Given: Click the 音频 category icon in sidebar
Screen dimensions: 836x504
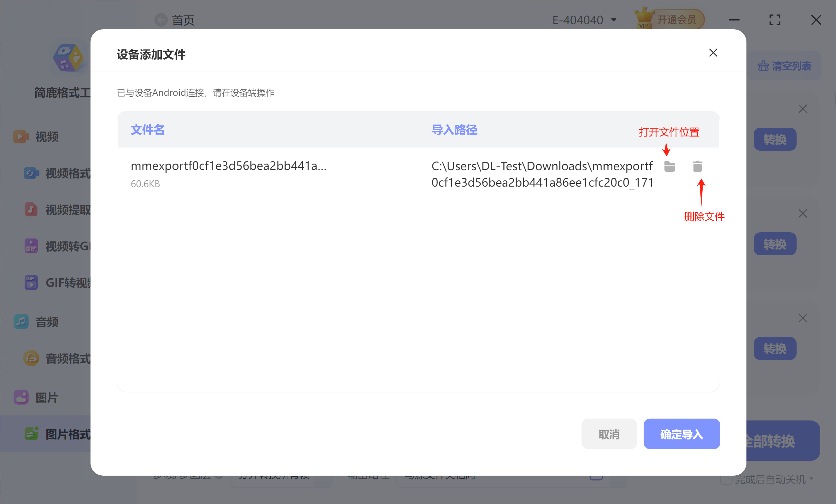Looking at the screenshot, I should click(21, 322).
